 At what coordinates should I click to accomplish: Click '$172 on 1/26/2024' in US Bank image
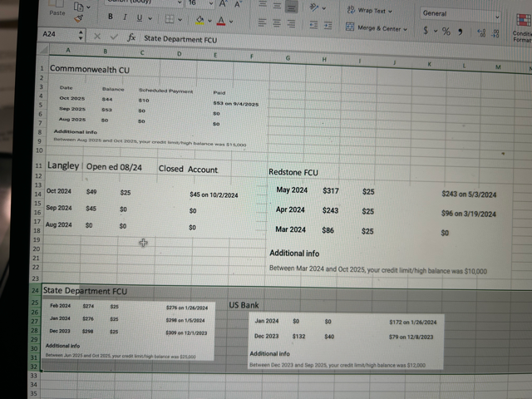[412, 322]
